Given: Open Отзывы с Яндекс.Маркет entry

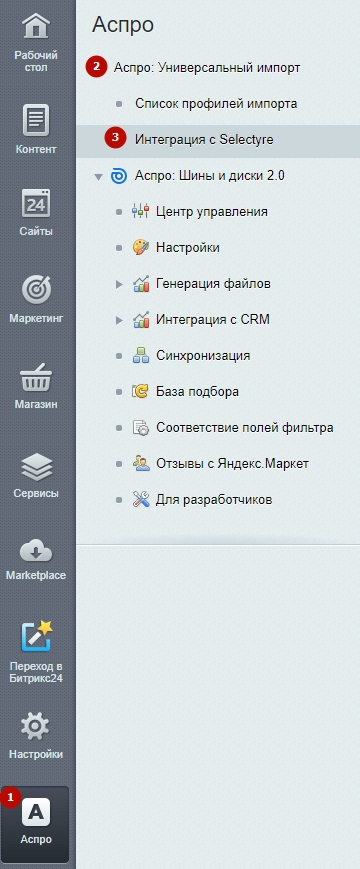Looking at the screenshot, I should (232, 463).
